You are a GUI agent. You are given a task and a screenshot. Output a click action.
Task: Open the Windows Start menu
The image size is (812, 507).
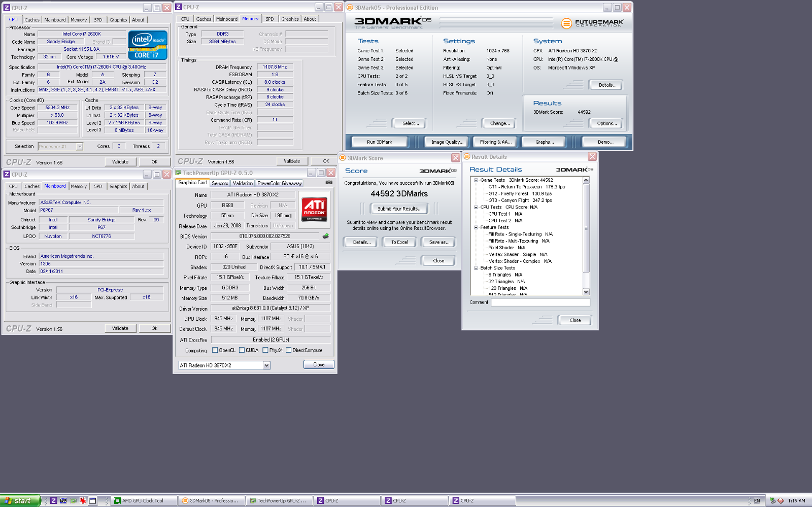coord(20,500)
